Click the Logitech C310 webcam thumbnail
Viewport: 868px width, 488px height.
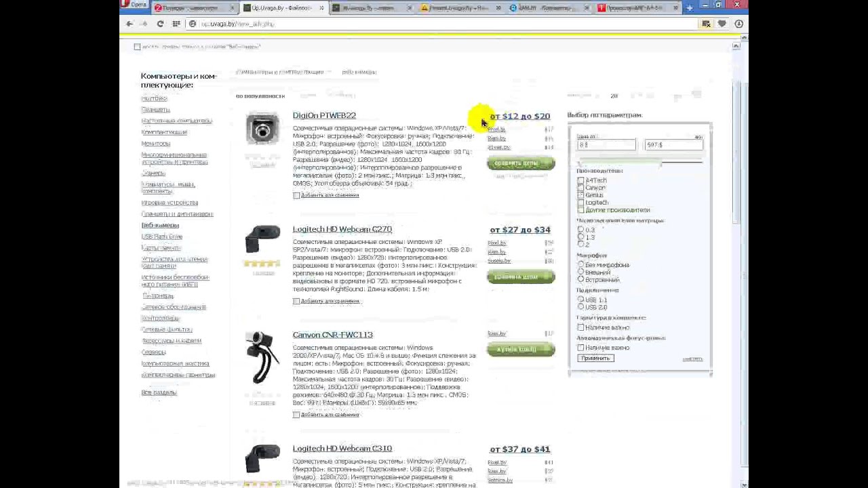click(262, 459)
